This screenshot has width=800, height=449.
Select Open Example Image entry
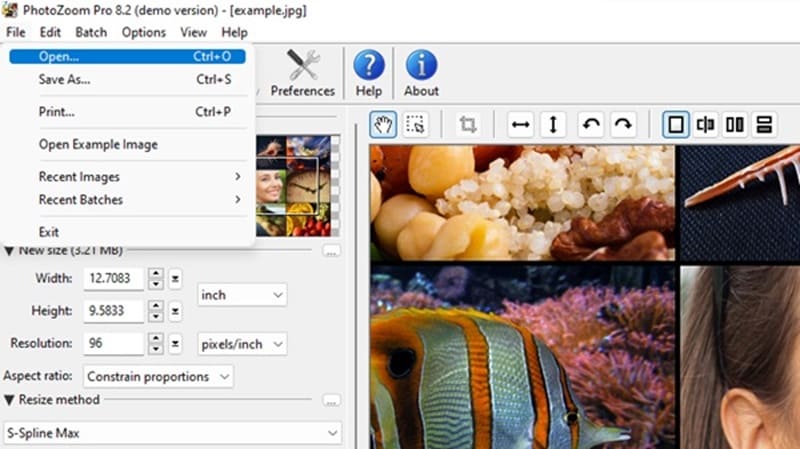click(x=127, y=144)
